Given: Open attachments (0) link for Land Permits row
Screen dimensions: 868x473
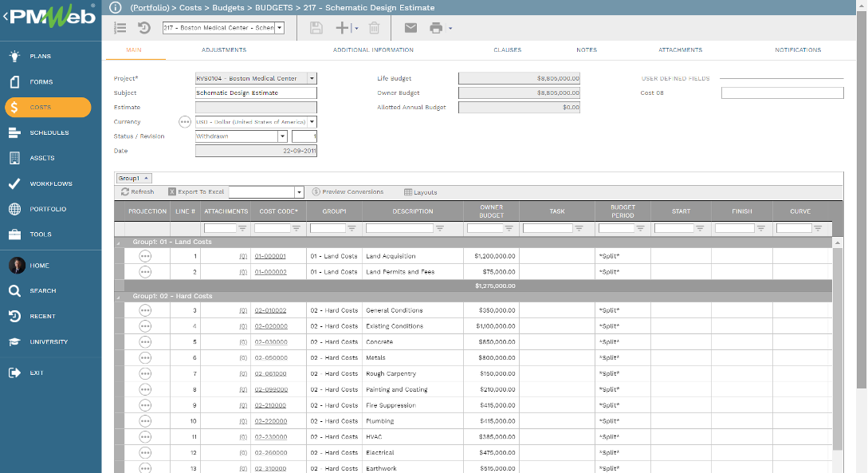Looking at the screenshot, I should [x=243, y=272].
